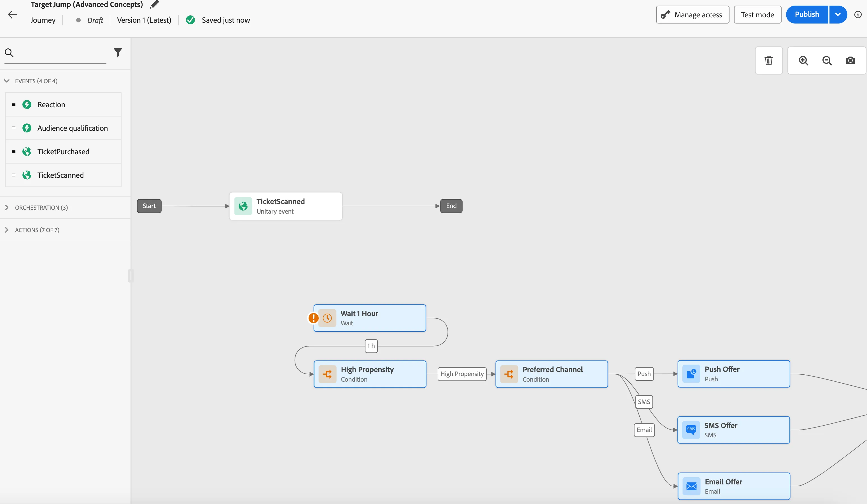Click the SMS path label
867x504 pixels.
[644, 402]
